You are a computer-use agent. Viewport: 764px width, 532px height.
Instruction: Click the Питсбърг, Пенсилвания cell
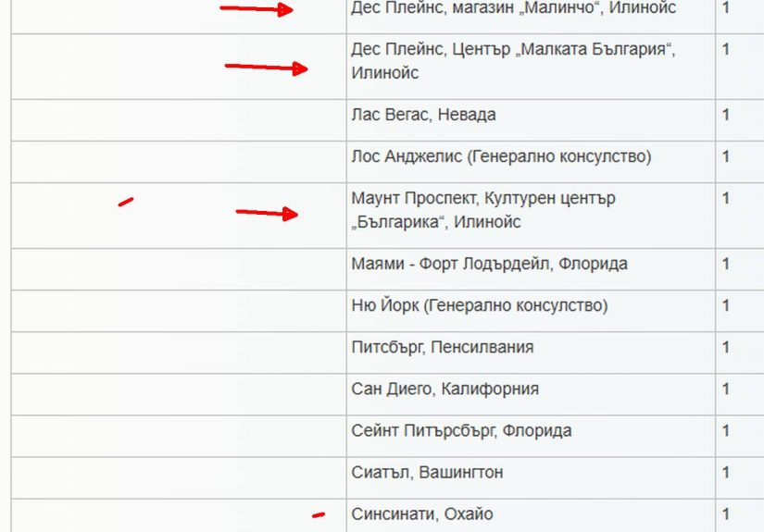(x=442, y=348)
